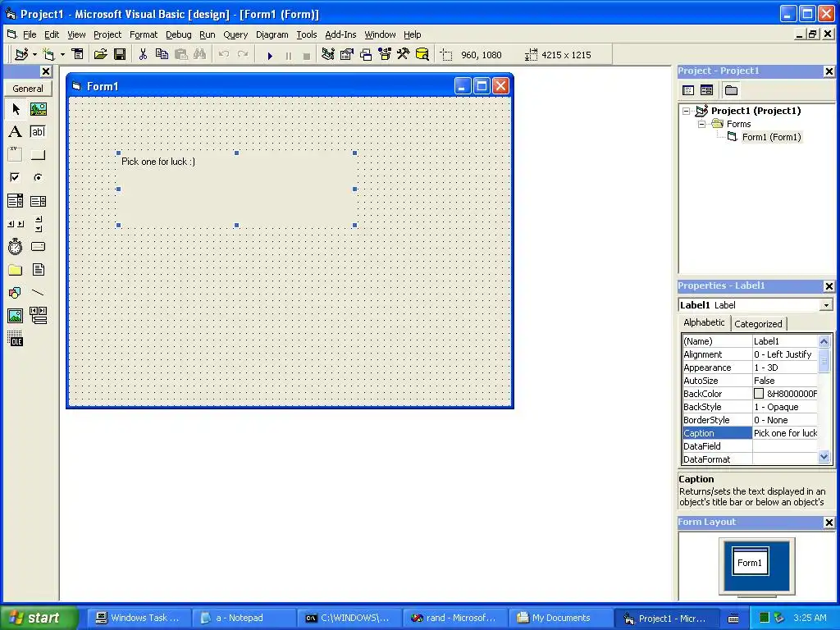The height and width of the screenshot is (630, 840).
Task: Select the ComboBox control tool
Action: [x=16, y=201]
